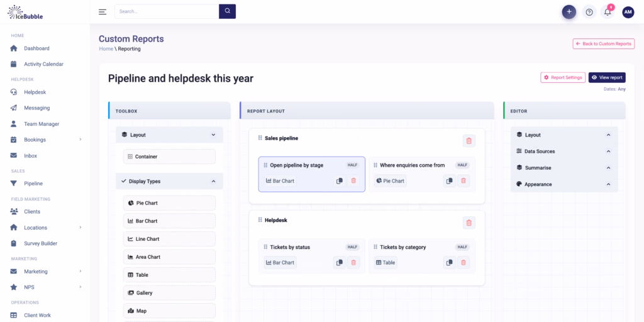The image size is (644, 322).
Task: Toggle the Editor Appearance section
Action: pos(564,184)
